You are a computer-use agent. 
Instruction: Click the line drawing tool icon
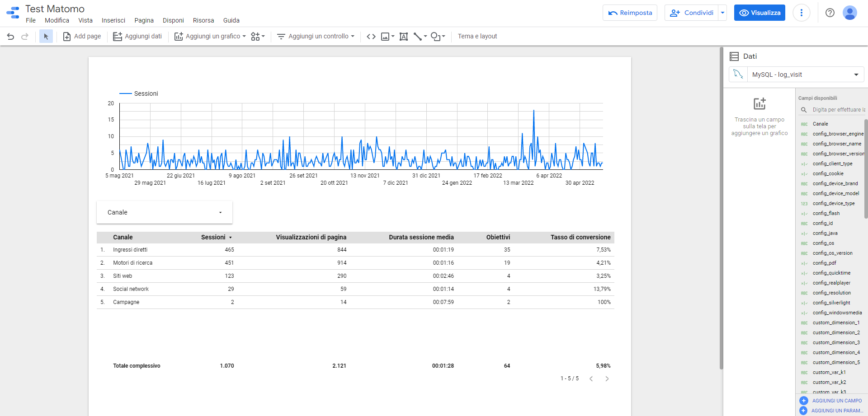point(420,37)
